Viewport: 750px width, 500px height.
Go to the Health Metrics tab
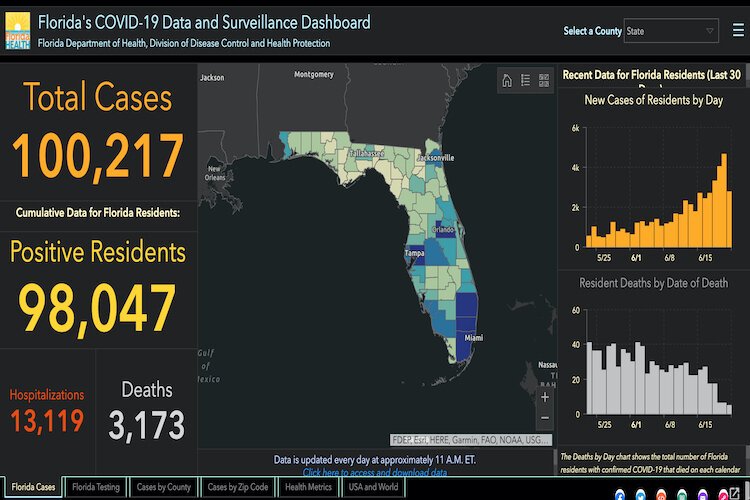tap(309, 487)
